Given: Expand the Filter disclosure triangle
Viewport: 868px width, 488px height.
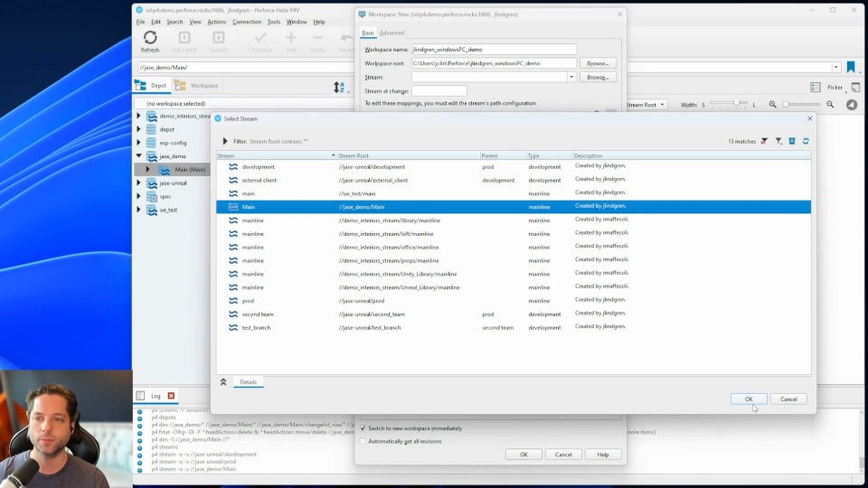Looking at the screenshot, I should click(x=225, y=141).
